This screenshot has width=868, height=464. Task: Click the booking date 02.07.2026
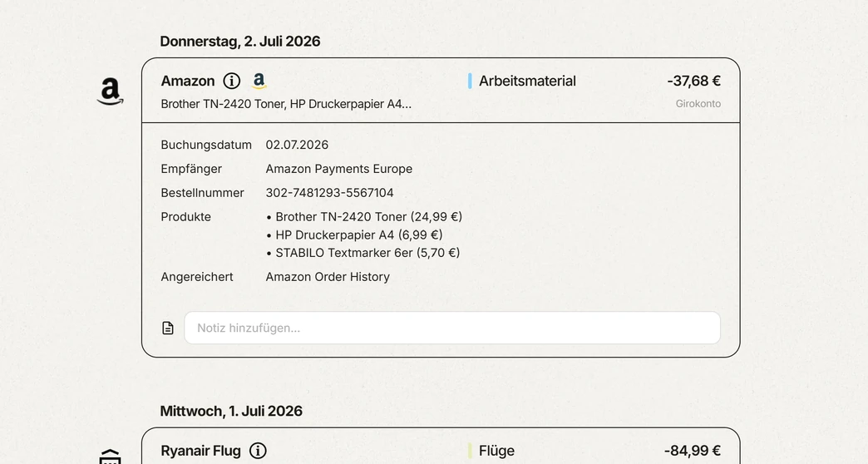[x=297, y=145]
